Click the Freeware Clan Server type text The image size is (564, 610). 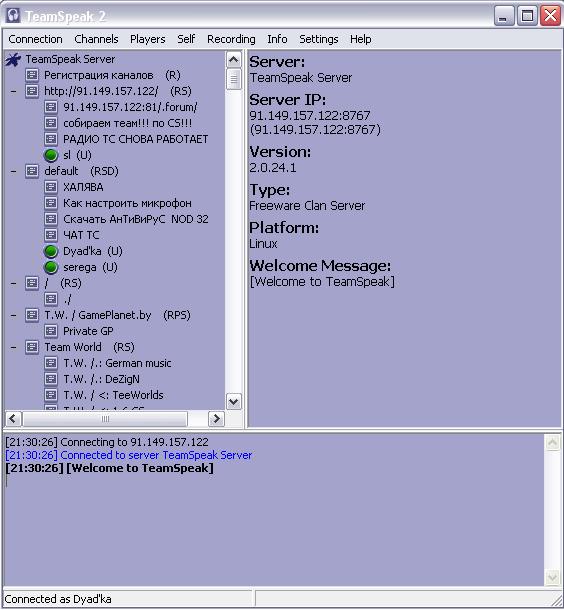click(307, 205)
